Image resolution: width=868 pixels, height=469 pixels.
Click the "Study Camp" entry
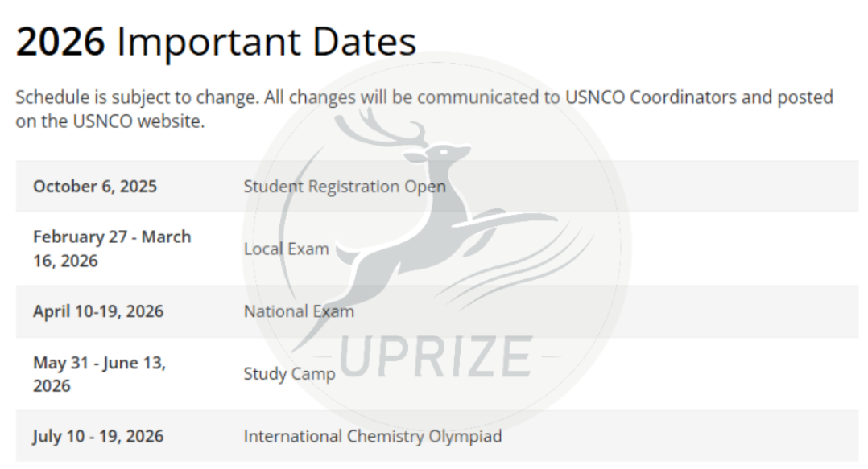(x=289, y=374)
